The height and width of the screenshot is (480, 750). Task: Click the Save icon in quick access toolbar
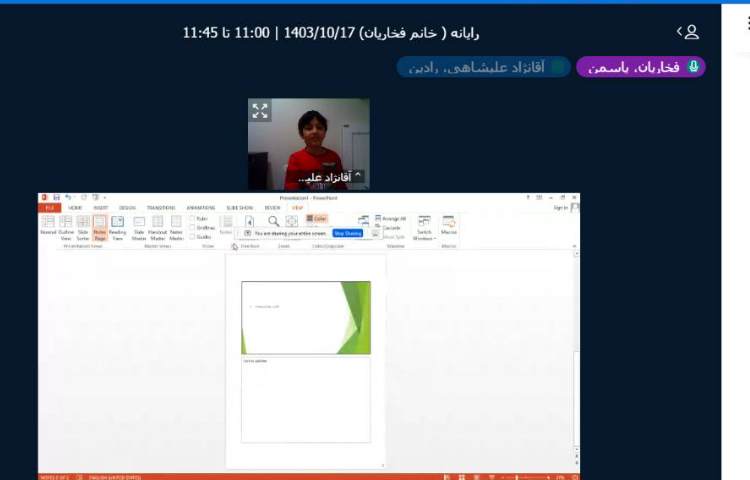[x=56, y=197]
